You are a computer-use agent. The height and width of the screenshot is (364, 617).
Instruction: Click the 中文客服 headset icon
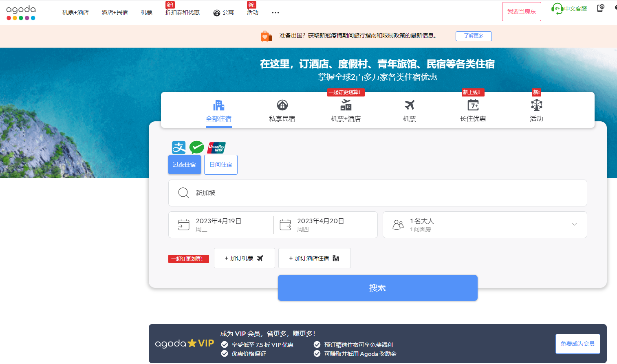point(557,9)
